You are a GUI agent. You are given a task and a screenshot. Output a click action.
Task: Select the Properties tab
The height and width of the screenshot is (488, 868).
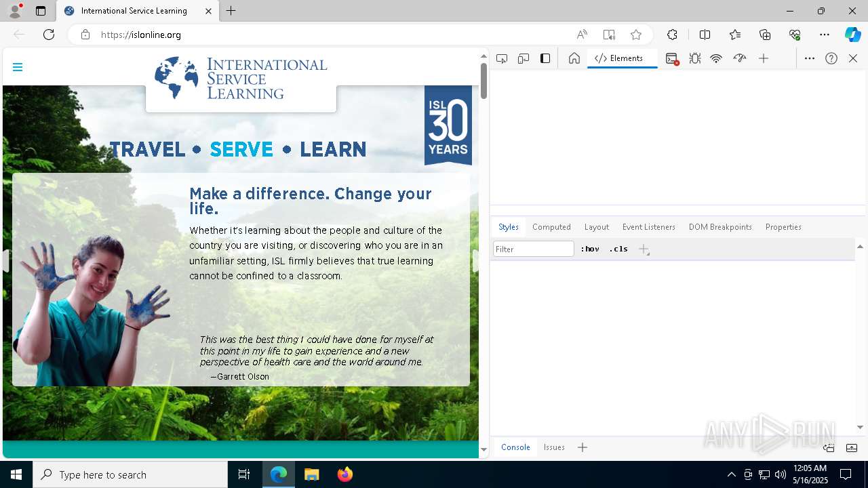click(x=783, y=227)
